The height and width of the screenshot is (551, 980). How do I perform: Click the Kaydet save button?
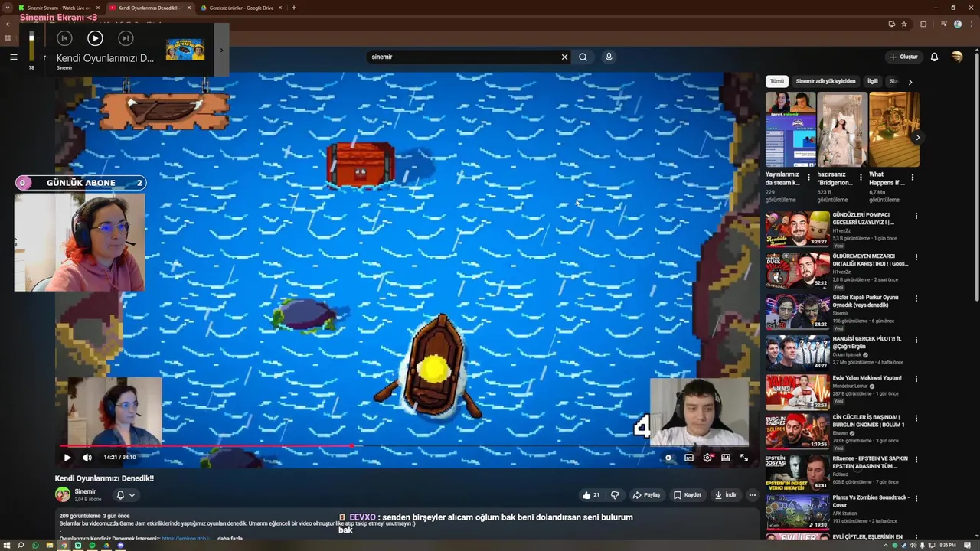687,495
